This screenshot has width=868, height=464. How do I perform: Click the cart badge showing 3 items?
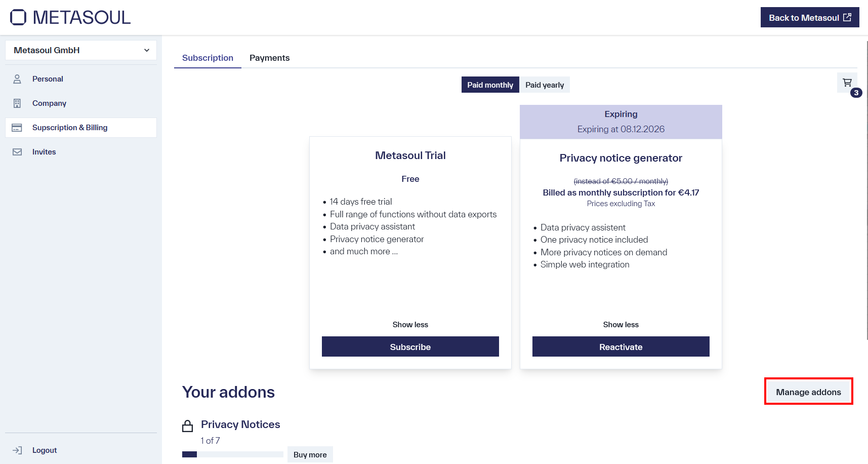(856, 93)
